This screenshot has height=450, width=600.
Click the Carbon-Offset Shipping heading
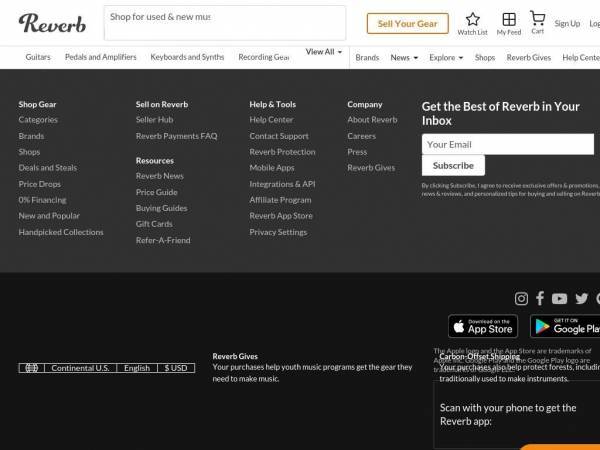479,357
